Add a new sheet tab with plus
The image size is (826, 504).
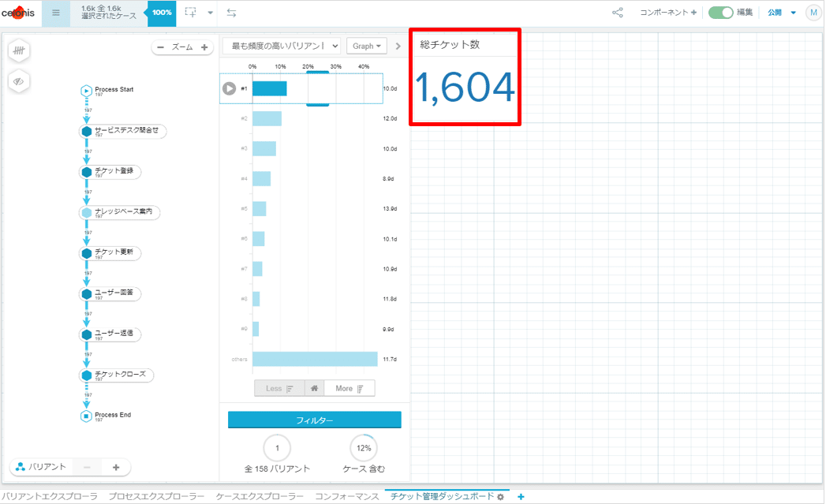coord(521,497)
